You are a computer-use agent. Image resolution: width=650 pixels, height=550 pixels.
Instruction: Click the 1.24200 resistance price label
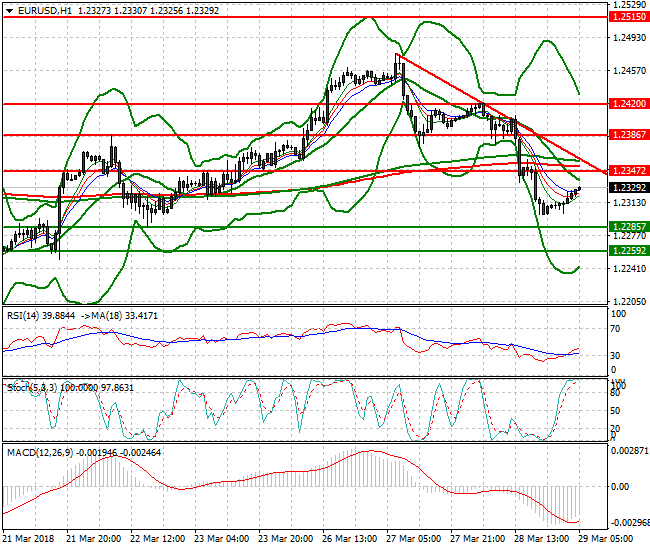pyautogui.click(x=629, y=104)
